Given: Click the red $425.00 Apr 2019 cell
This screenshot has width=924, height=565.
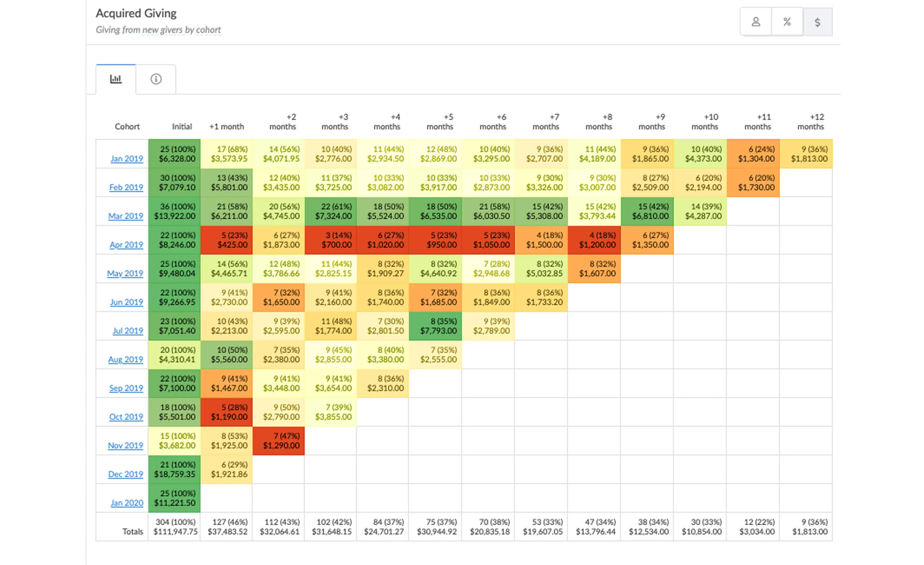Looking at the screenshot, I should [x=227, y=240].
